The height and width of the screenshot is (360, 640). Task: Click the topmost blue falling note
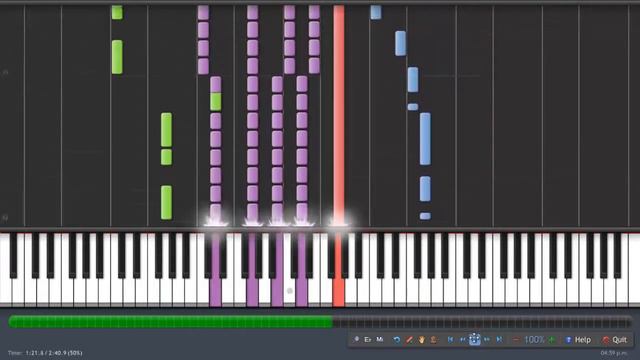(x=376, y=12)
